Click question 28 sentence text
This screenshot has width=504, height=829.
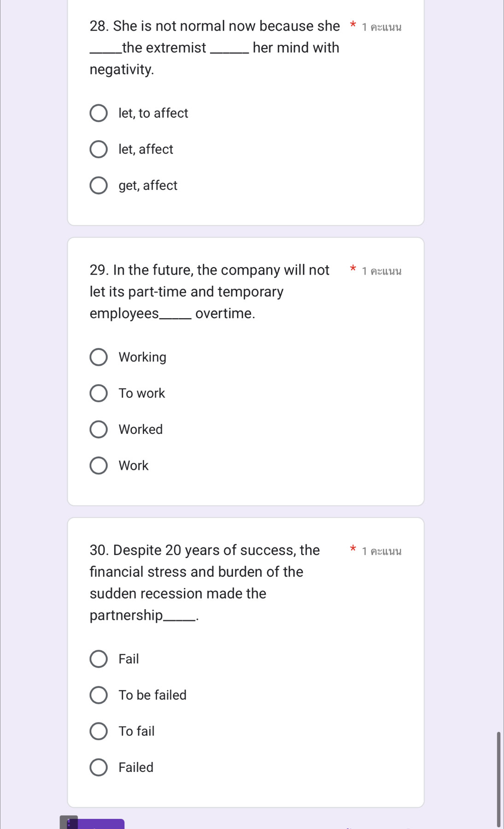pos(215,47)
